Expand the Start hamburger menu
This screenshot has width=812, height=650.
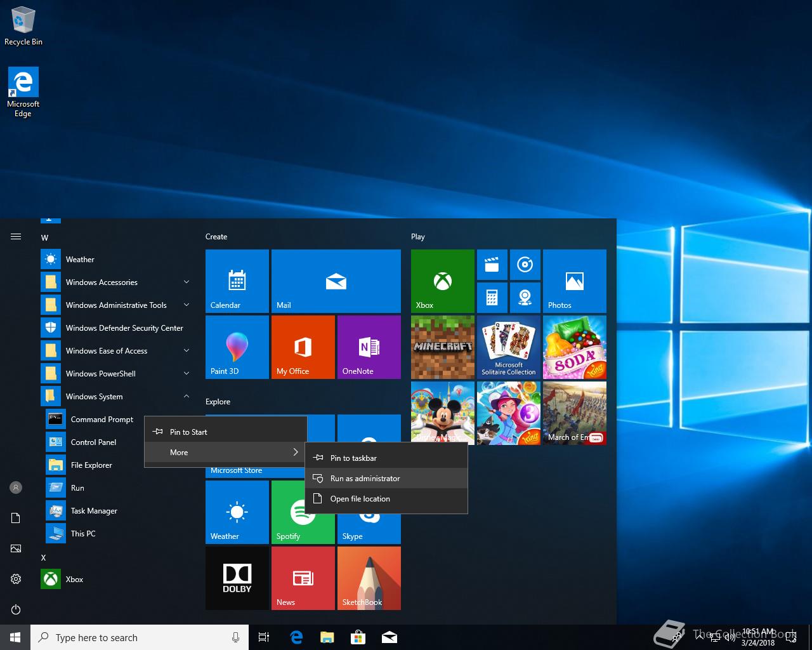tap(16, 236)
